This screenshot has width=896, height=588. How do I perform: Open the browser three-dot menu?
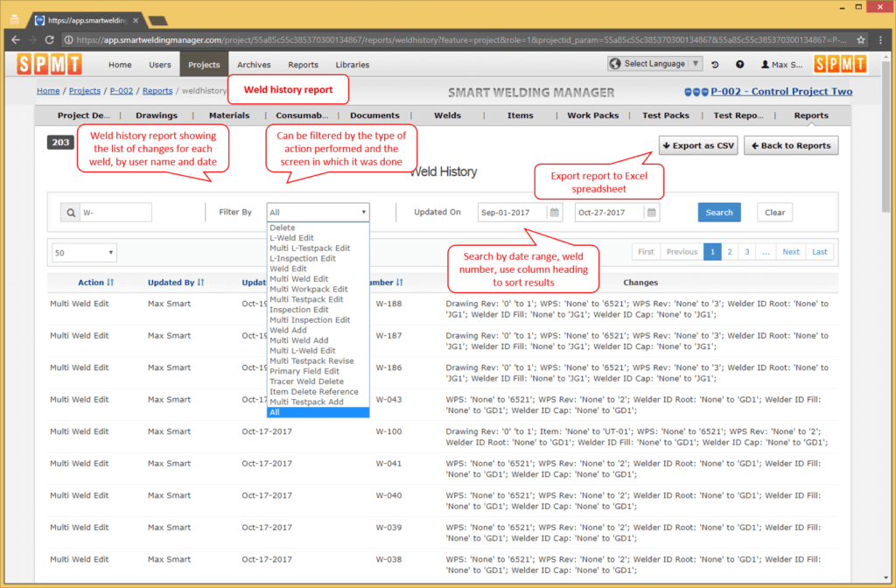tap(880, 40)
